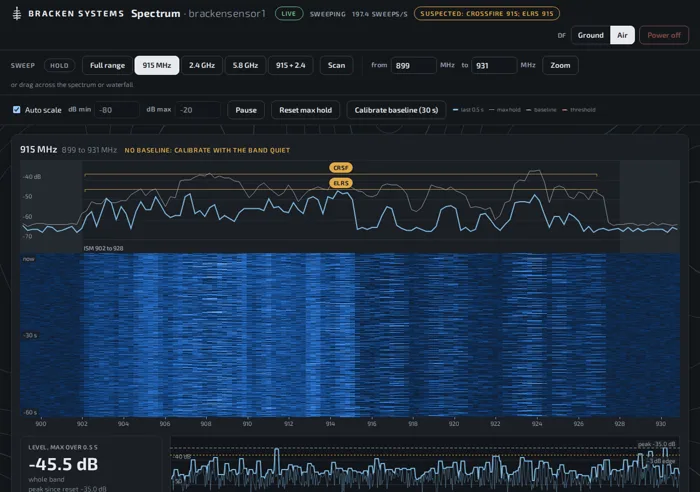Click the dB min input field
The height and width of the screenshot is (492, 700).
pos(117,110)
